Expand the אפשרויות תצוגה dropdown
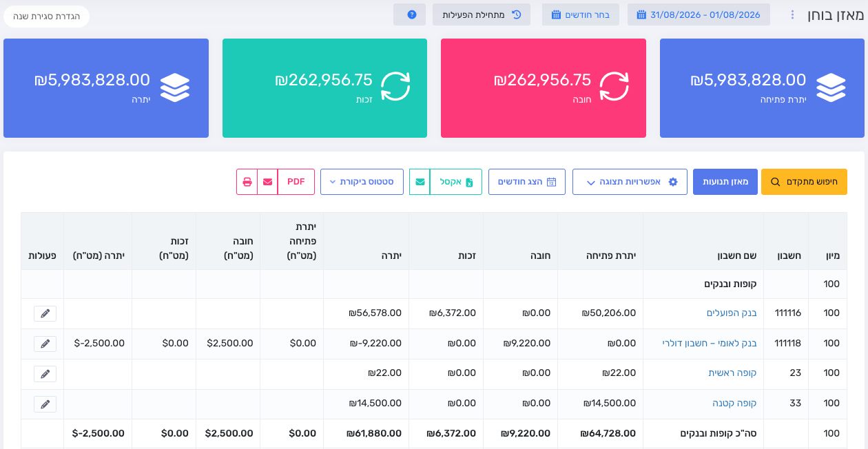This screenshot has width=868, height=449. [630, 182]
